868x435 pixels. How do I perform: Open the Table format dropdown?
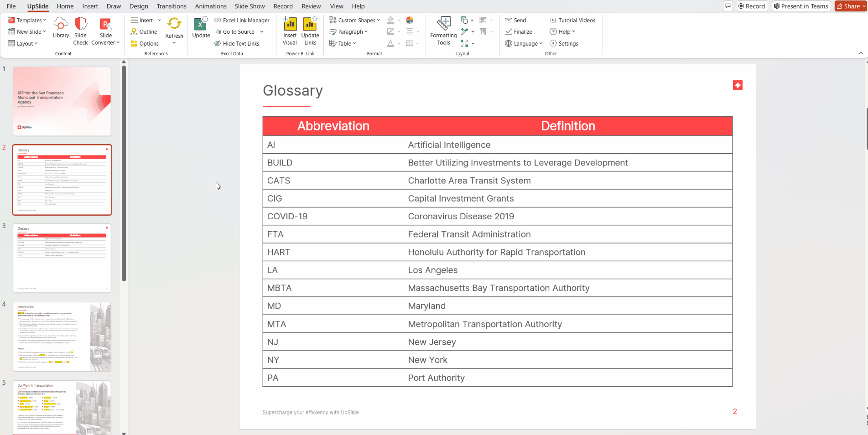[x=343, y=43]
